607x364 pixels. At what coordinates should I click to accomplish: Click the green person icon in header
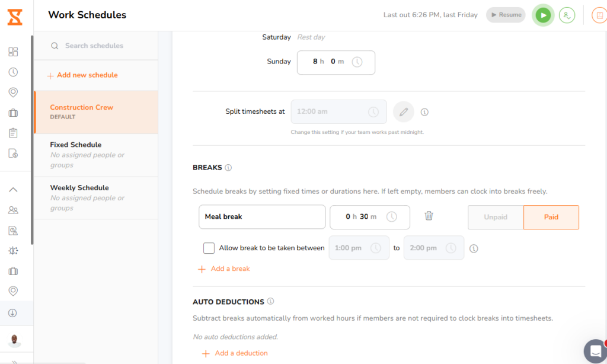(x=567, y=15)
